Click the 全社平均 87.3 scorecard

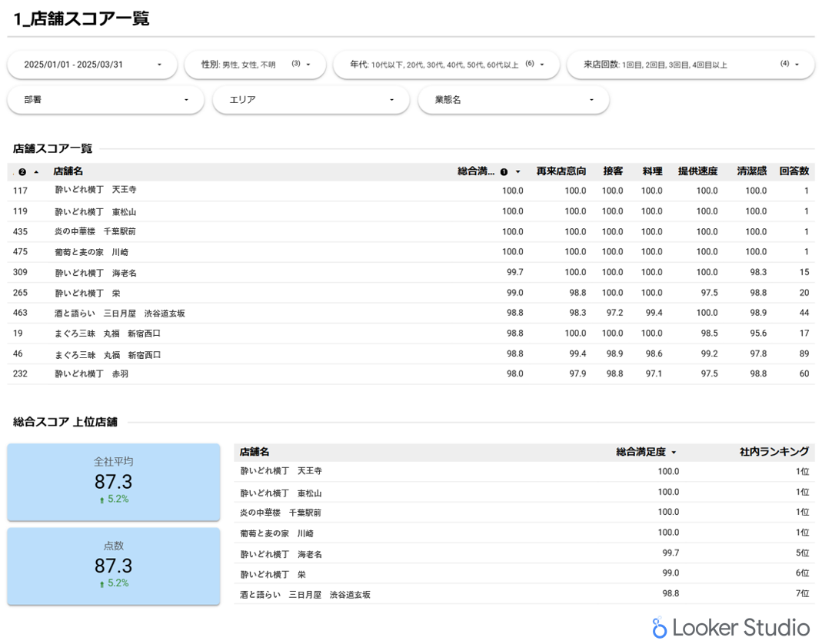tap(114, 482)
